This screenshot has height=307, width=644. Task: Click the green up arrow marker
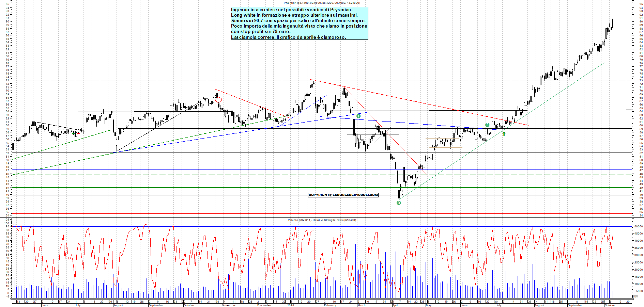504,134
